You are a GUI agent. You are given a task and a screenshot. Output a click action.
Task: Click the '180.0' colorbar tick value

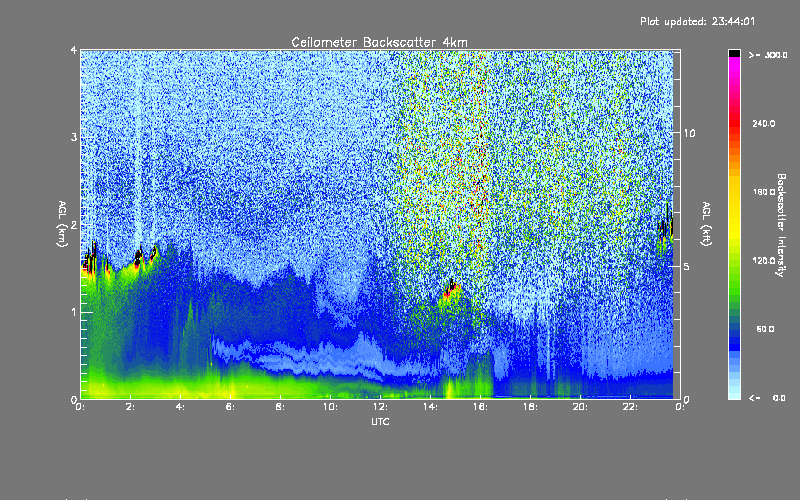point(764,192)
